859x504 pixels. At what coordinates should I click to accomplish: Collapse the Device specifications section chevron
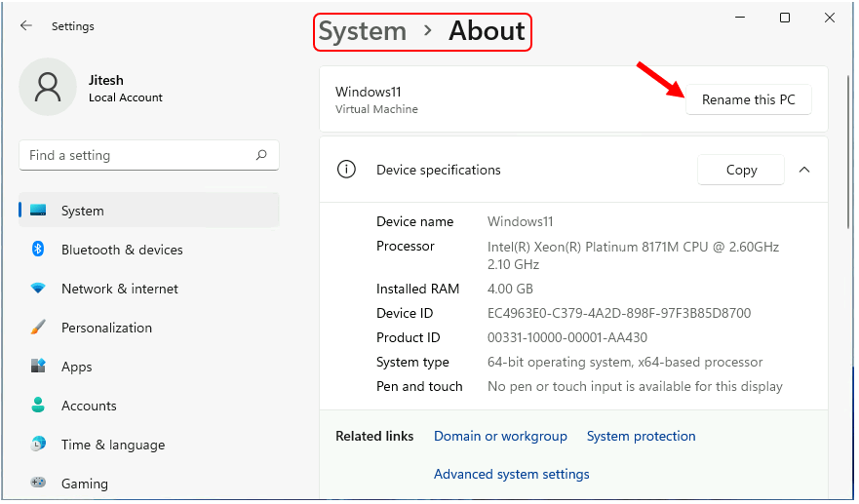(804, 170)
